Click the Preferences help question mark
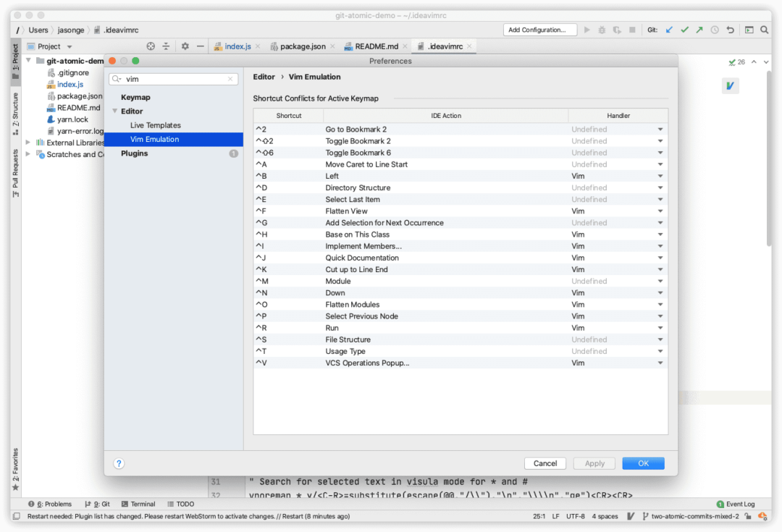This screenshot has height=532, width=782. pyautogui.click(x=119, y=463)
